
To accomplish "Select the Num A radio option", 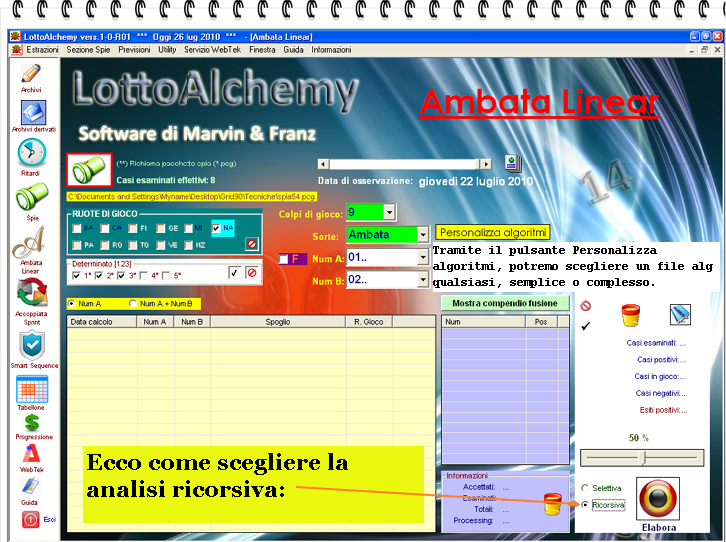I will pyautogui.click(x=71, y=304).
